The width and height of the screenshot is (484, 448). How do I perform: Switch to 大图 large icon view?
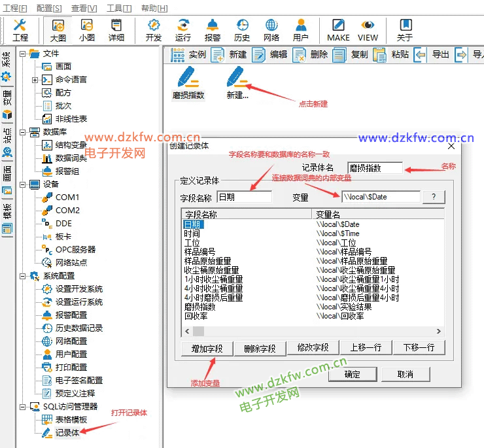58,30
